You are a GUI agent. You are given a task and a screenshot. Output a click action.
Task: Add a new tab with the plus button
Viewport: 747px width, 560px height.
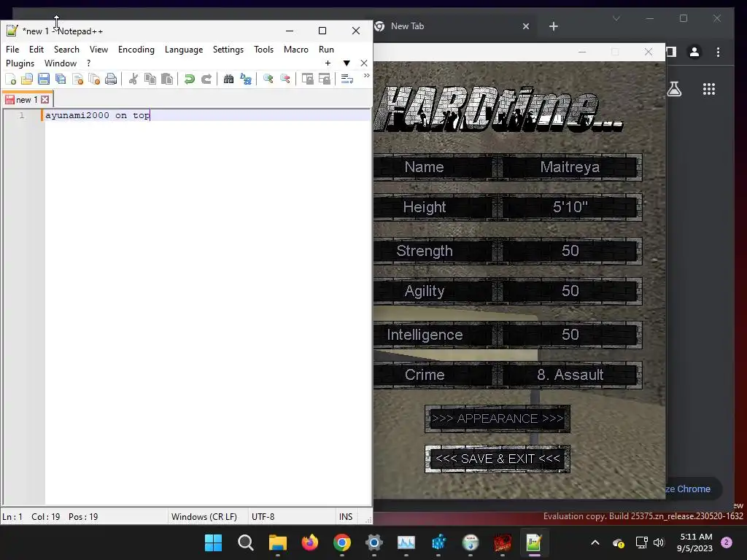click(x=328, y=63)
